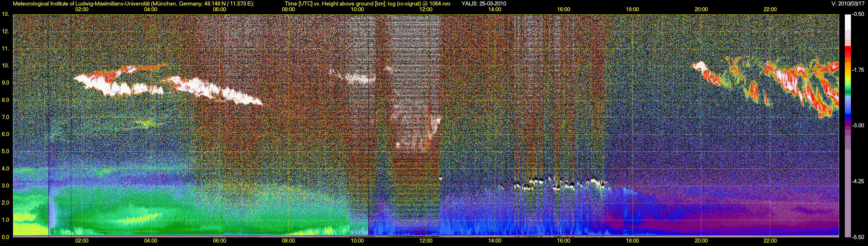Click the -0.50 color scale value
868x246 pixels.
(858, 14)
